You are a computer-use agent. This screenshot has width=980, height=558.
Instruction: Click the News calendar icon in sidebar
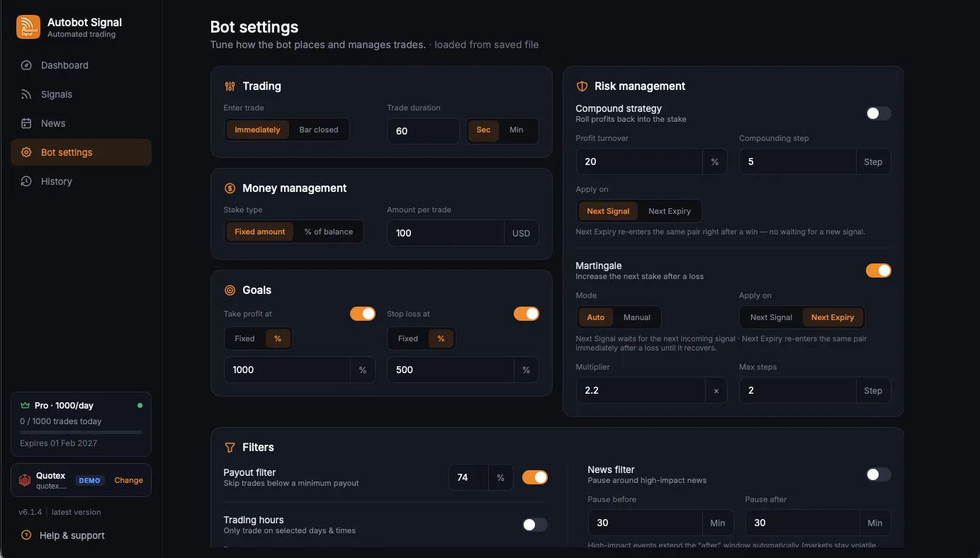tap(26, 123)
